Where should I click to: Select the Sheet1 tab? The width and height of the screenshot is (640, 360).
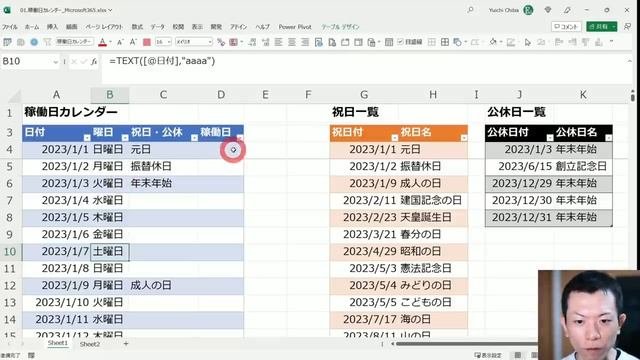click(58, 343)
